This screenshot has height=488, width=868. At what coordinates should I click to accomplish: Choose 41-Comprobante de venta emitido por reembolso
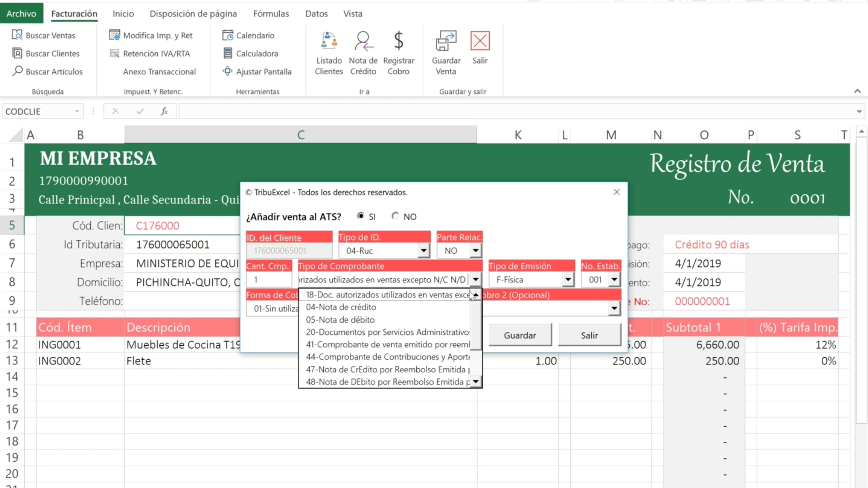click(x=385, y=344)
